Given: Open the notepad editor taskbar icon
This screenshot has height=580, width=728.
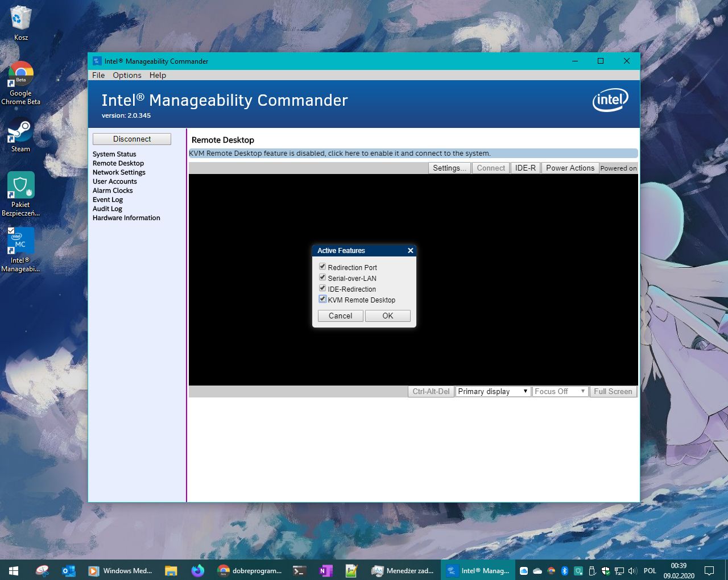Looking at the screenshot, I should (351, 570).
